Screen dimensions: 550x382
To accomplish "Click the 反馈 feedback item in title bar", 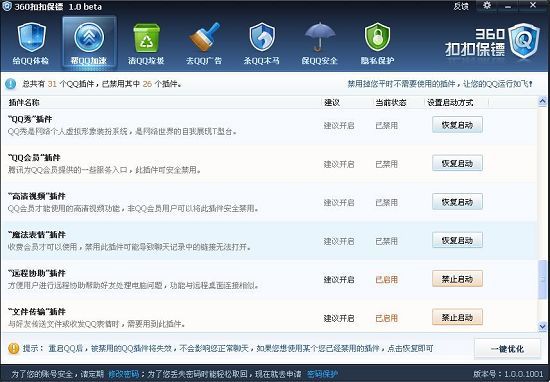I will 461,6.
